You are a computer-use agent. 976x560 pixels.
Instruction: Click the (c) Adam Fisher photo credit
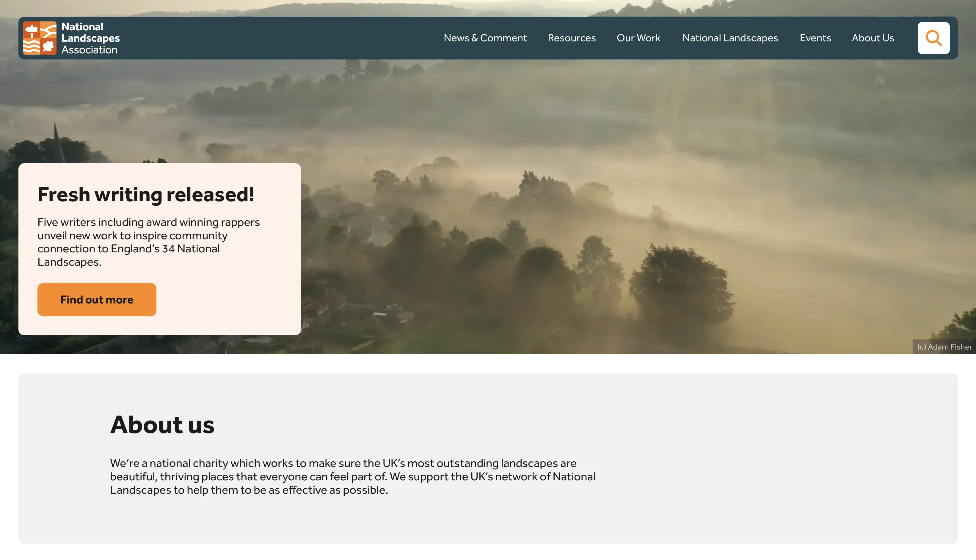[x=944, y=347]
